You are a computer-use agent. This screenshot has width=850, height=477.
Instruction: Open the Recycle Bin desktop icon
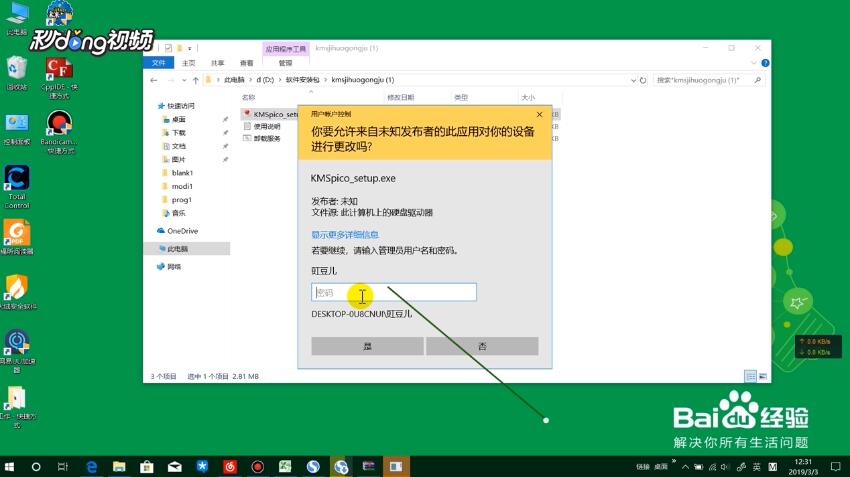(x=17, y=68)
